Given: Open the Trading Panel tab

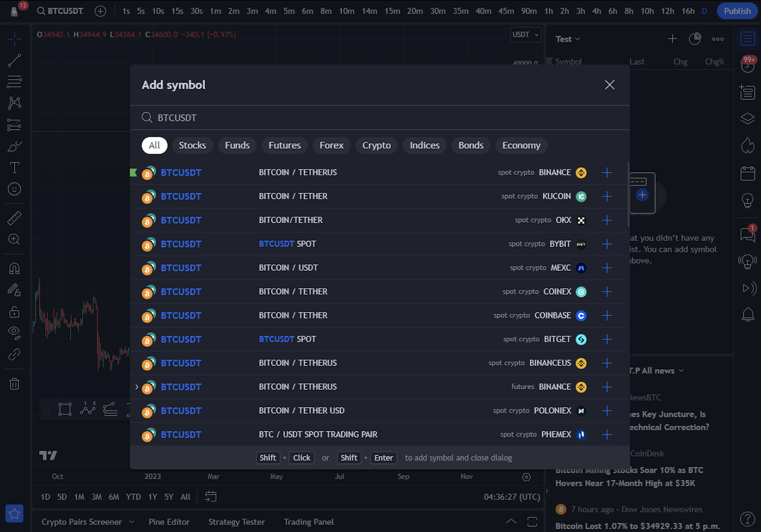Looking at the screenshot, I should point(309,522).
